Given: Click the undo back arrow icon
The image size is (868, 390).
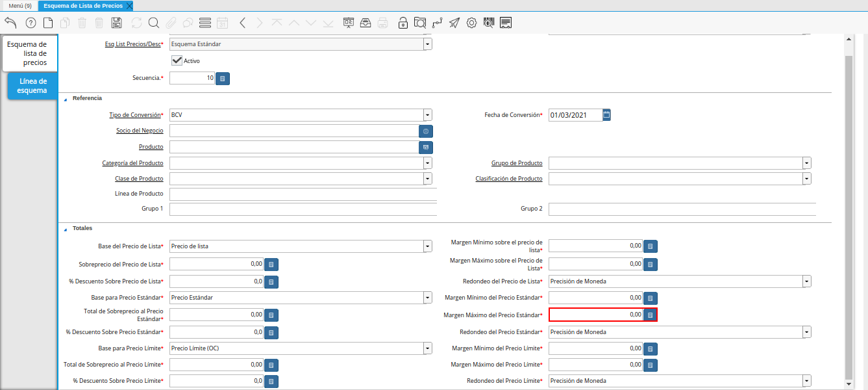Looking at the screenshot, I should [10, 23].
